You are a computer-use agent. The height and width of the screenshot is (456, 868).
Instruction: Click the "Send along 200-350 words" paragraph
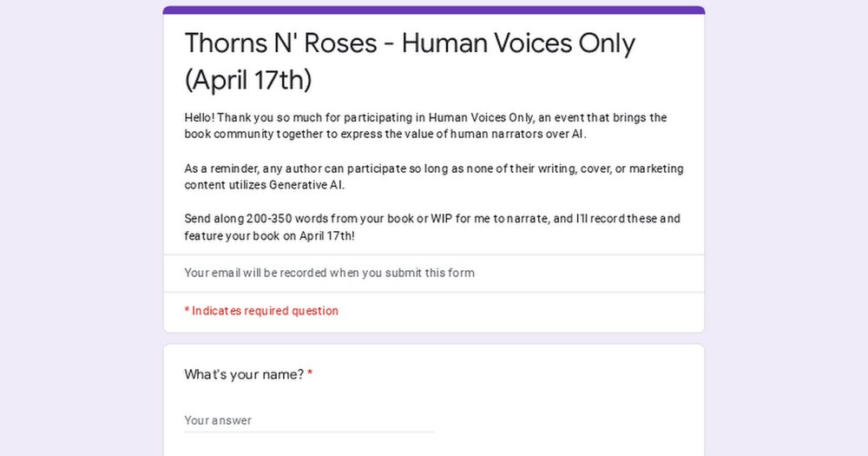(x=431, y=228)
